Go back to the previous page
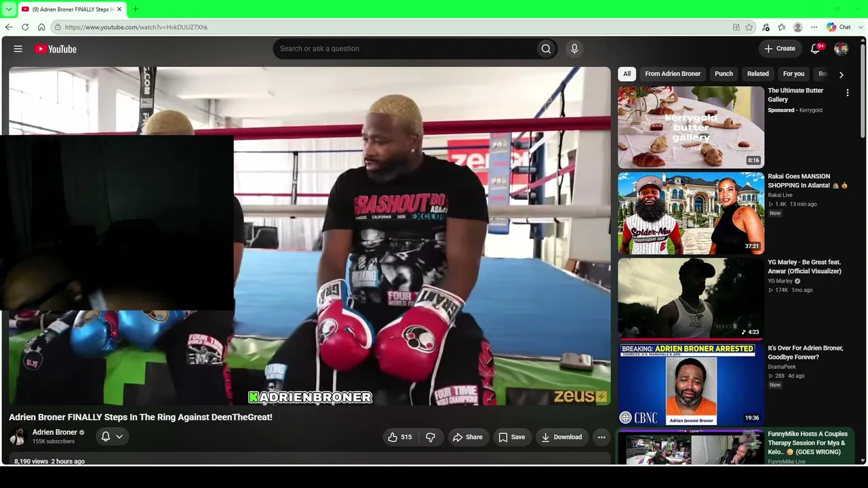Screen dimensions: 868x488 tap(9, 27)
